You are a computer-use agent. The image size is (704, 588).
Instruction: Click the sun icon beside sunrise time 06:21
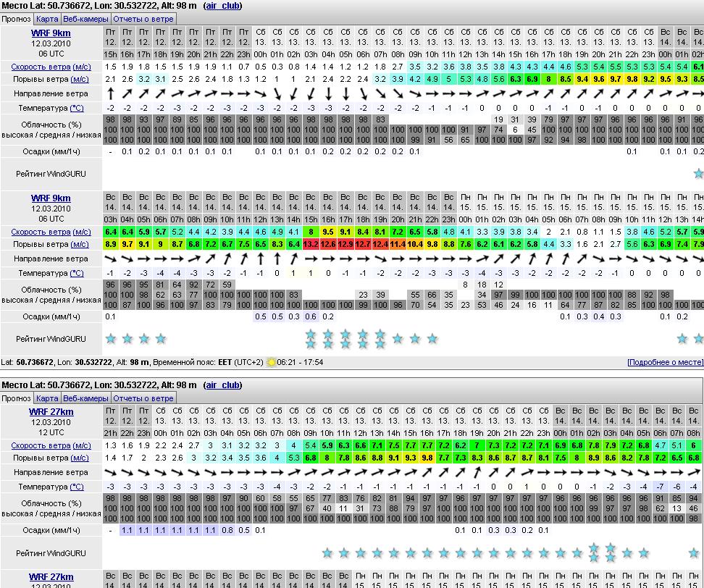click(x=272, y=362)
